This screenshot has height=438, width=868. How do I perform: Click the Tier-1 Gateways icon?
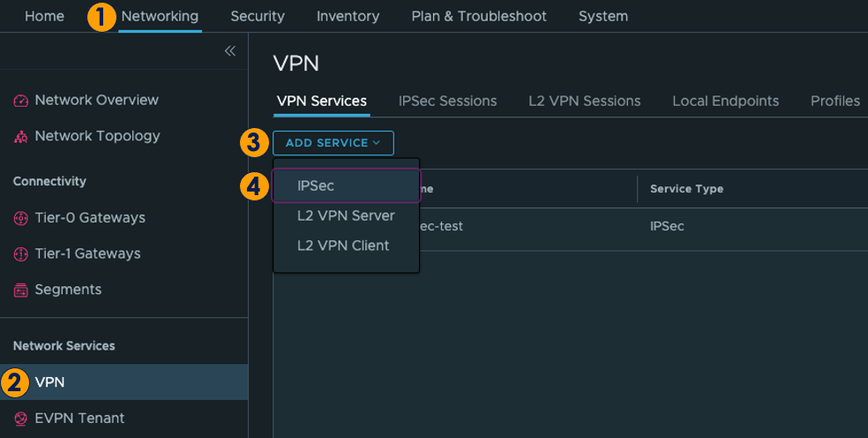coord(20,254)
